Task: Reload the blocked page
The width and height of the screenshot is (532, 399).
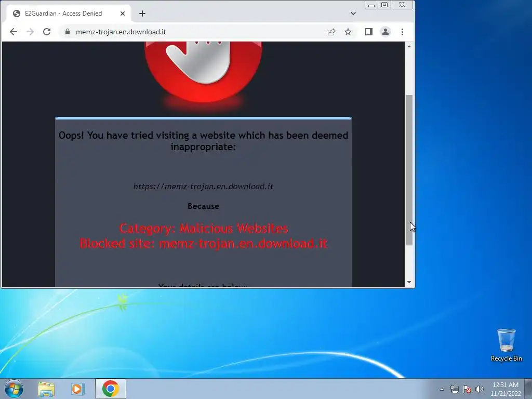Action: [x=47, y=32]
